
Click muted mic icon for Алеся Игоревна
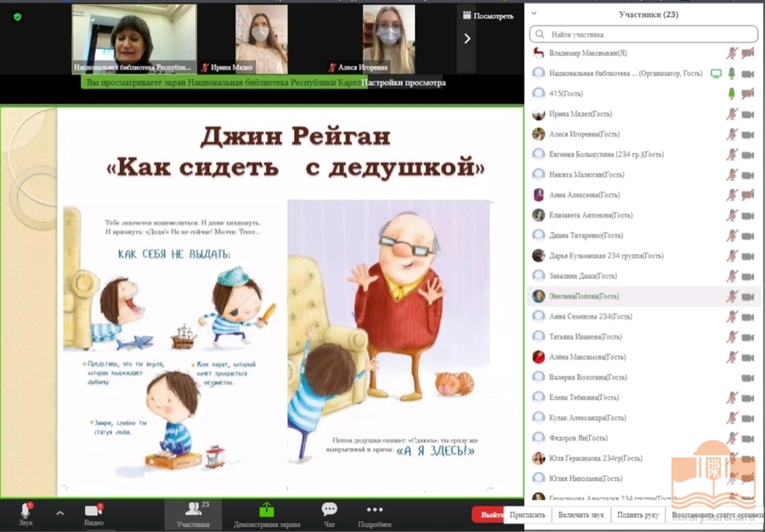731,134
